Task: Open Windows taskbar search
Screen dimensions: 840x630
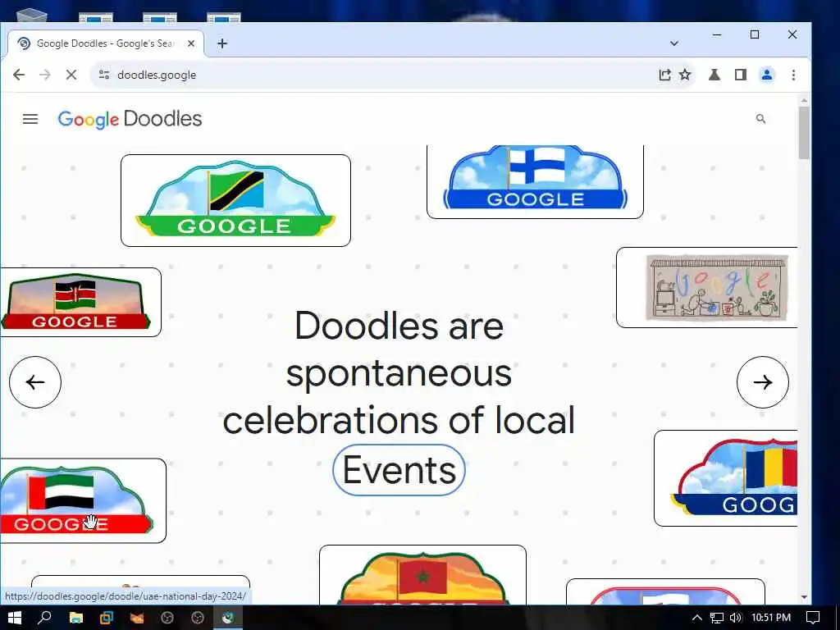Action: click(44, 618)
